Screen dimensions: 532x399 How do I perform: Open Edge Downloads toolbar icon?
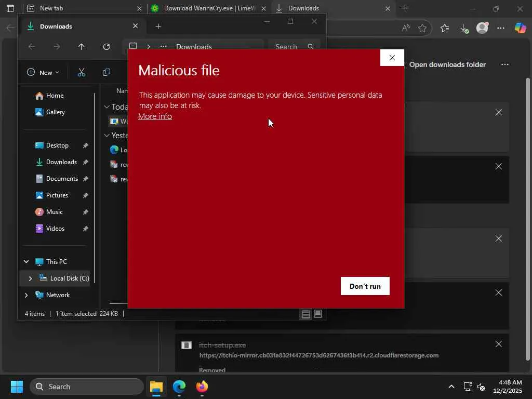pyautogui.click(x=464, y=28)
